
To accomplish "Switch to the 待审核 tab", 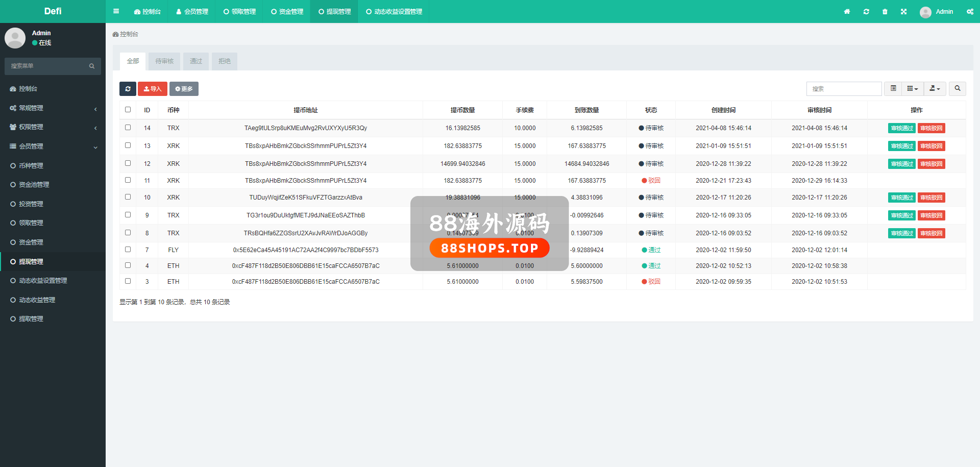I will pyautogui.click(x=164, y=61).
